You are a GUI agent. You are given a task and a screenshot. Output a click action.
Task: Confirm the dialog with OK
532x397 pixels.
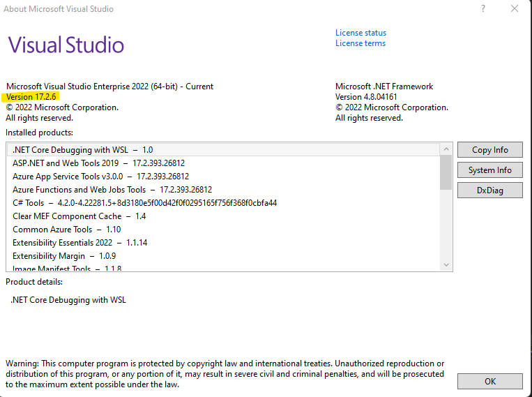pos(489,382)
